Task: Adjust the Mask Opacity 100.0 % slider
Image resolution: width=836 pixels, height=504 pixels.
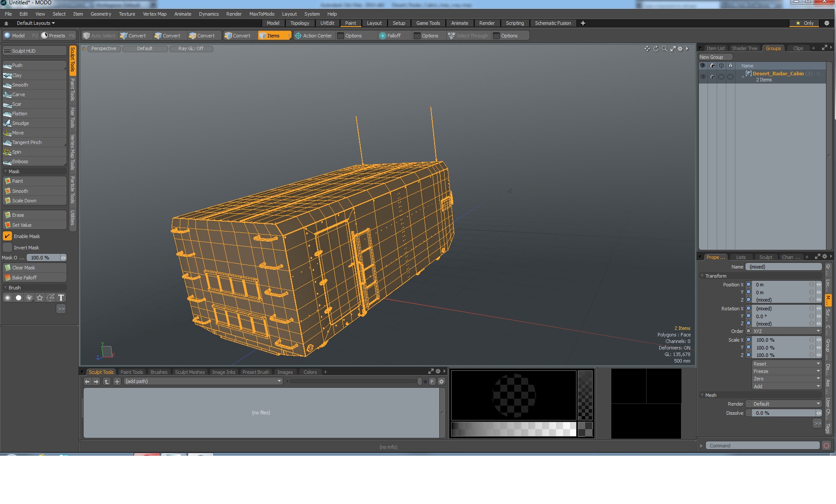Action: pos(46,258)
